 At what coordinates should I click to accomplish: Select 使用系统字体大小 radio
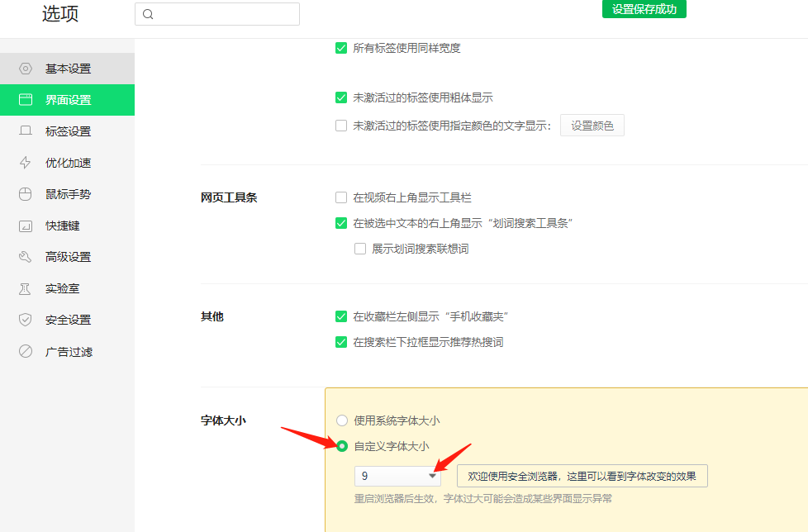pos(342,420)
